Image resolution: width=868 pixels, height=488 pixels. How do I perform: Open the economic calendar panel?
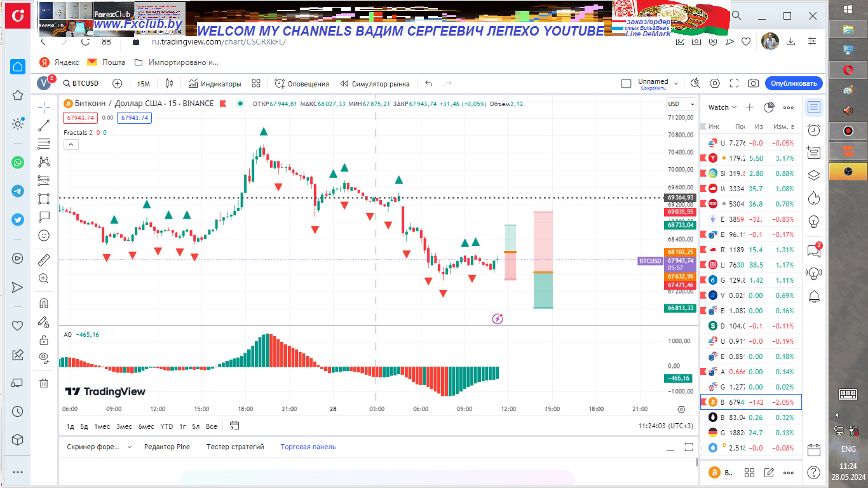813,451
